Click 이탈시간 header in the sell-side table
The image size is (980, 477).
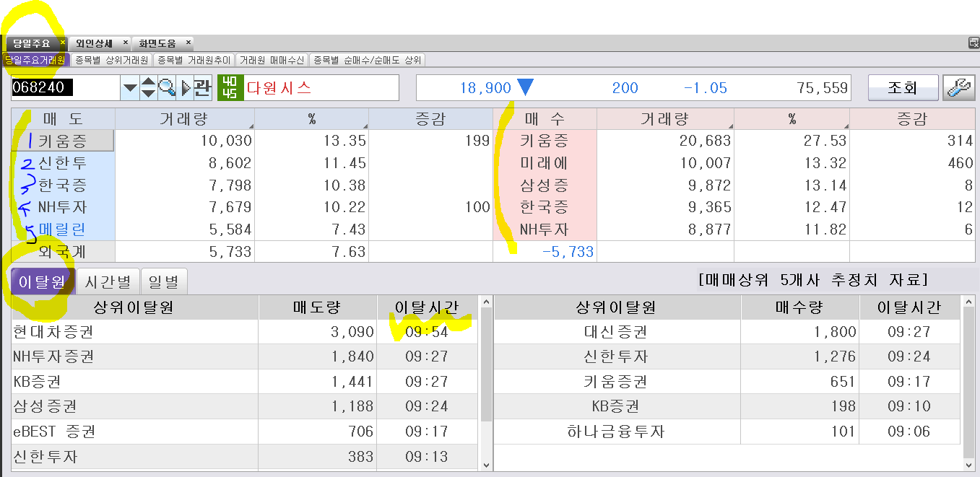[x=427, y=307]
